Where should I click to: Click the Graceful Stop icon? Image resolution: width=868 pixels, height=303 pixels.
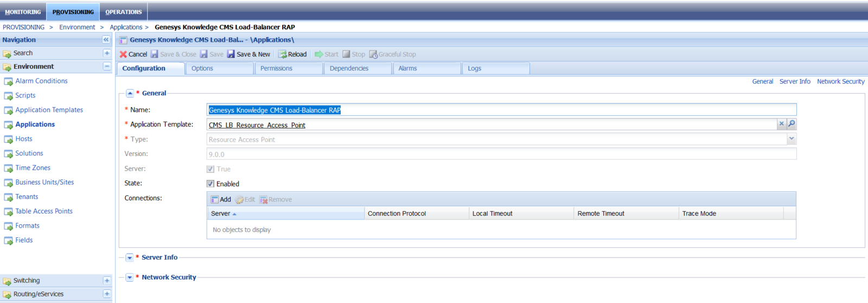373,54
